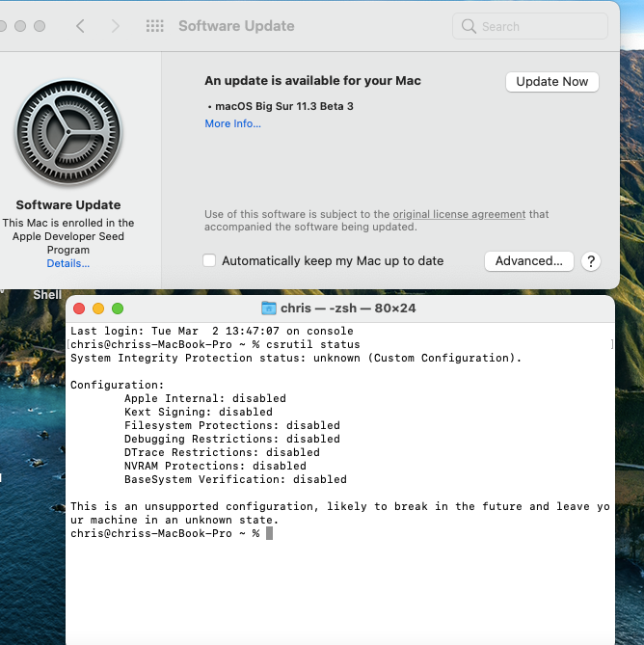The height and width of the screenshot is (645, 644).
Task: Click the Update Now button
Action: [551, 82]
